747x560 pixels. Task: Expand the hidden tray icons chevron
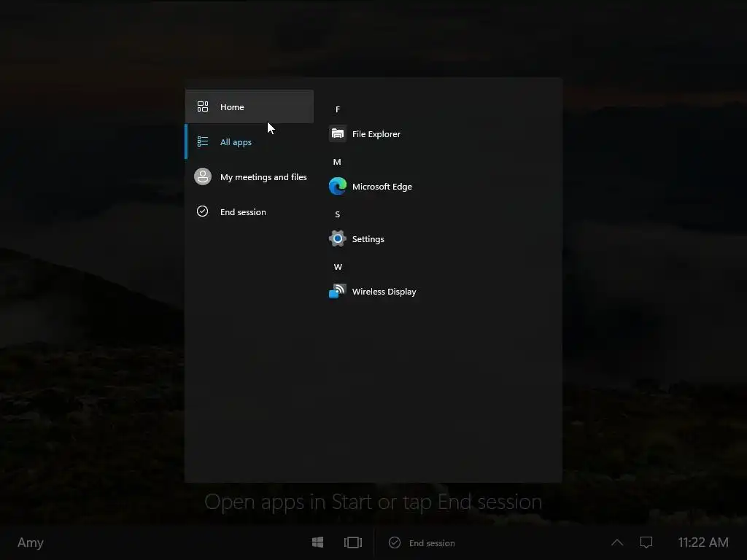click(617, 542)
